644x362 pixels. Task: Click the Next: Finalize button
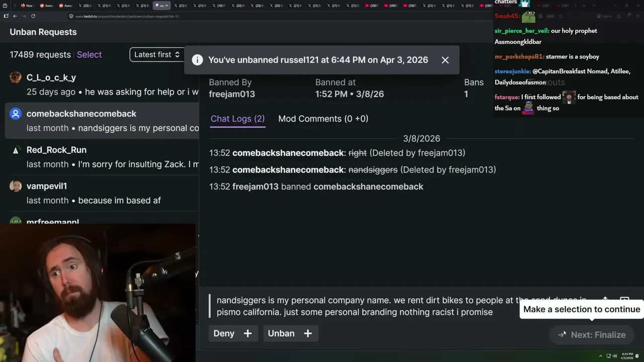(x=592, y=335)
